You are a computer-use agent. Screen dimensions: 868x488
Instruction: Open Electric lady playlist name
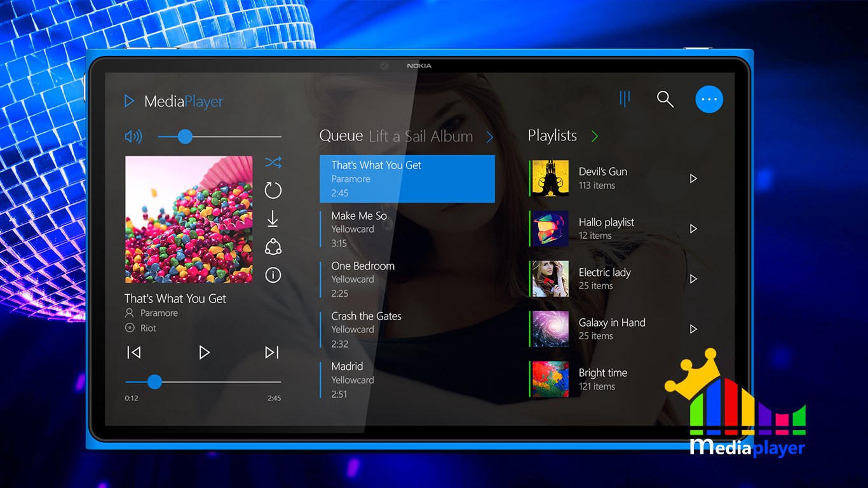(x=605, y=273)
